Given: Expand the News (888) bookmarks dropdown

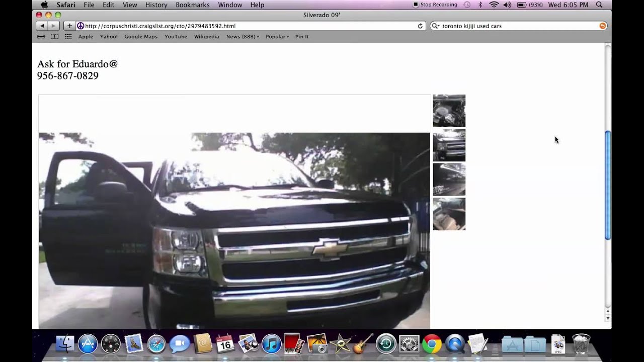Looking at the screenshot, I should [x=242, y=36].
